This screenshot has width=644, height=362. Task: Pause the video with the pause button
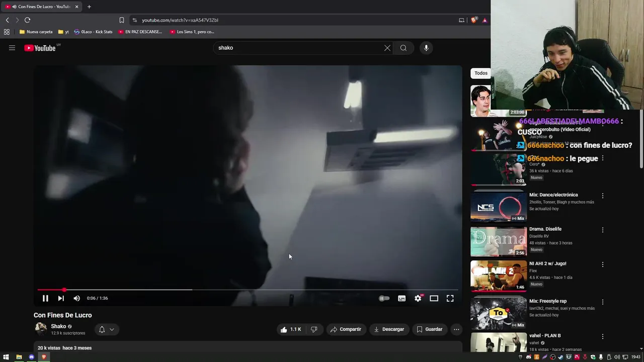click(x=45, y=298)
